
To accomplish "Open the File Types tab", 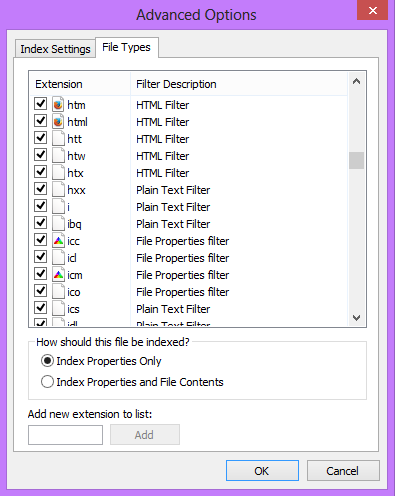I will pyautogui.click(x=126, y=47).
